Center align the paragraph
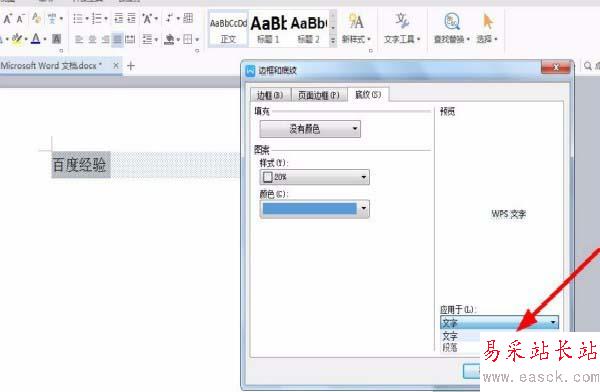The image size is (600, 392). coord(92,39)
